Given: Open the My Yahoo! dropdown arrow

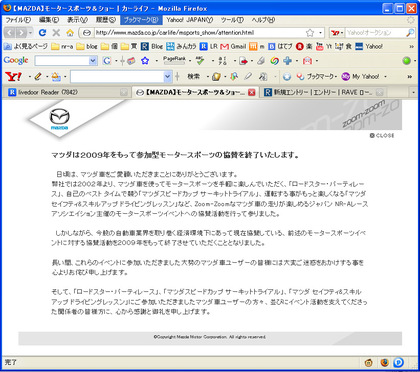Looking at the screenshot, I should point(385,77).
